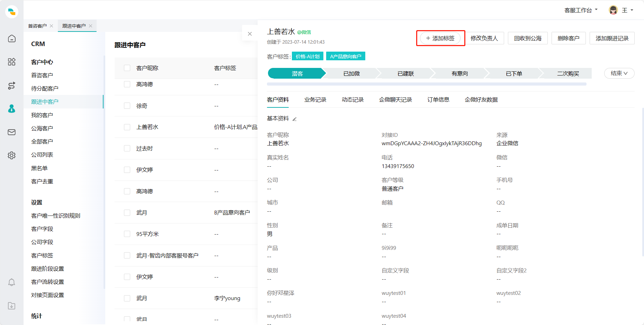
Task: Click the 修改负责人 button
Action: click(484, 38)
